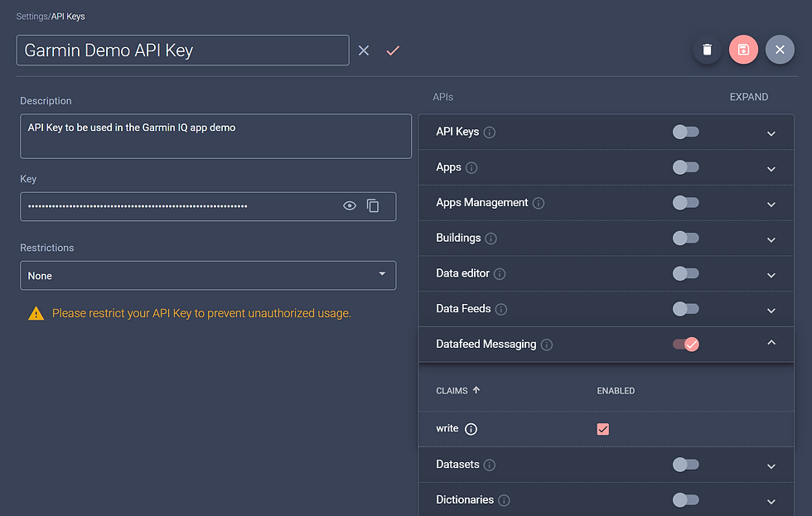
Task: Enable the API Keys toggle
Action: (x=686, y=132)
